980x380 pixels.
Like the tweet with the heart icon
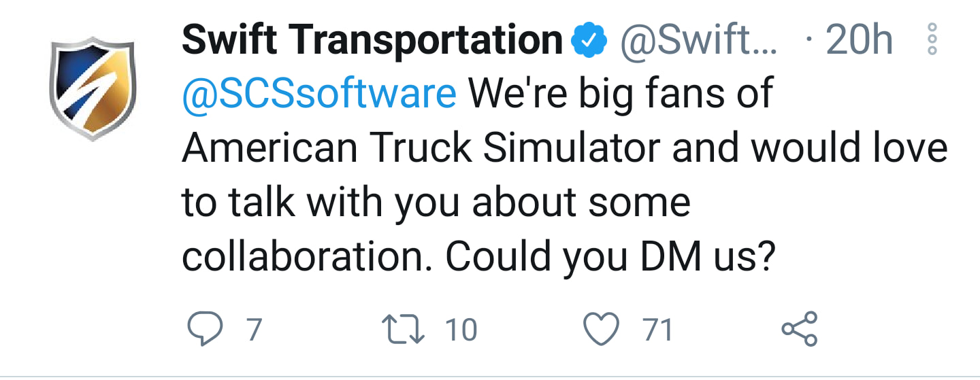(602, 330)
